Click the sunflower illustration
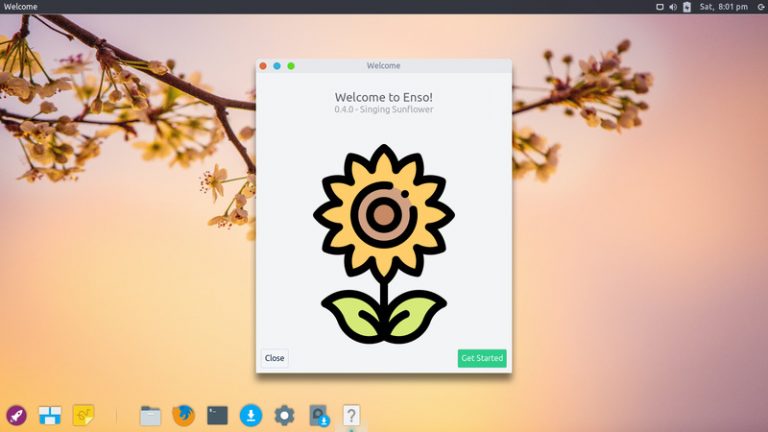The image size is (768, 432). [384, 243]
